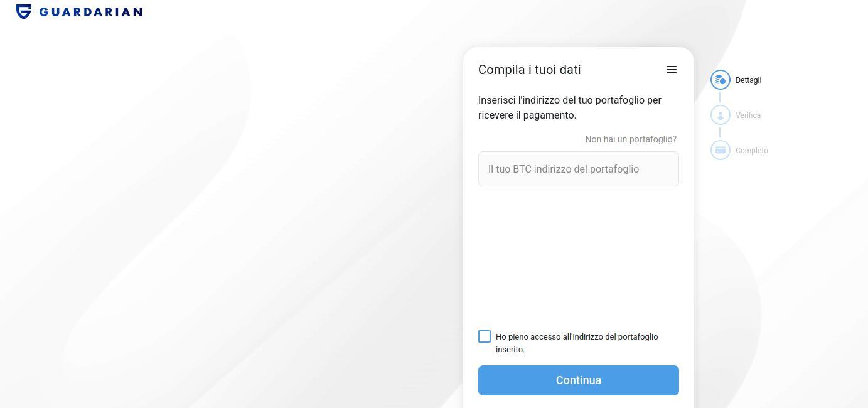Click the blue Continua button
Screen dimensions: 868x408
(x=579, y=380)
